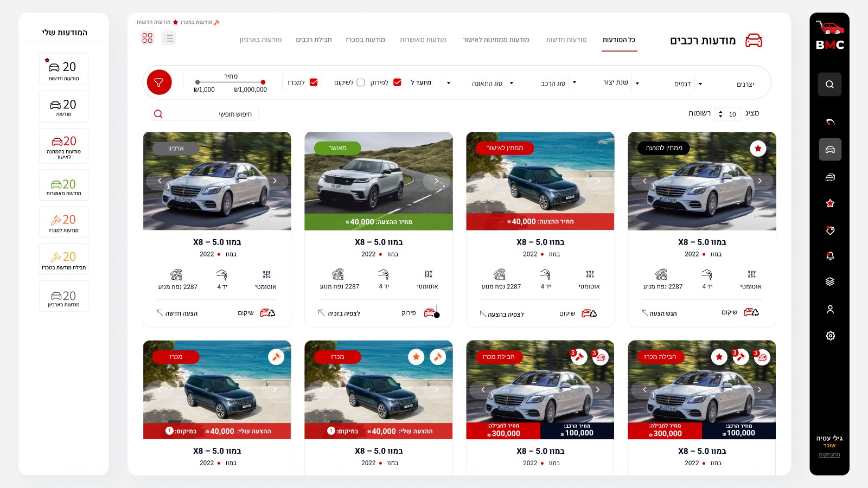Screen dimensions: 868x488
Task: Select the 'כל המודעות' tab
Action: point(619,40)
